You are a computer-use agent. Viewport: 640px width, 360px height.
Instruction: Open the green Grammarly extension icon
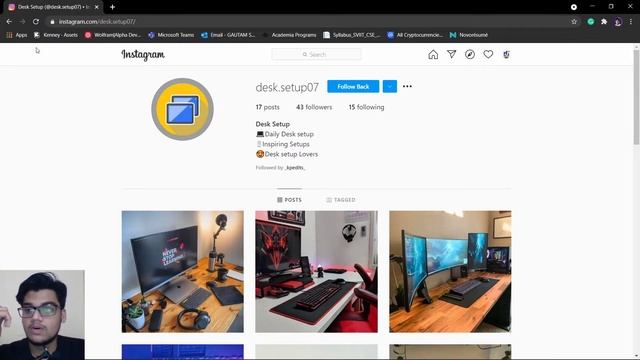pos(591,22)
